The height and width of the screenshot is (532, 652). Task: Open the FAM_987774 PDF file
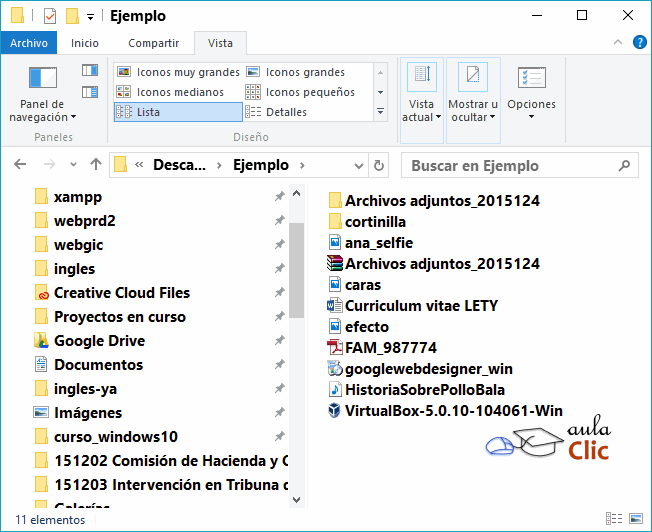390,348
